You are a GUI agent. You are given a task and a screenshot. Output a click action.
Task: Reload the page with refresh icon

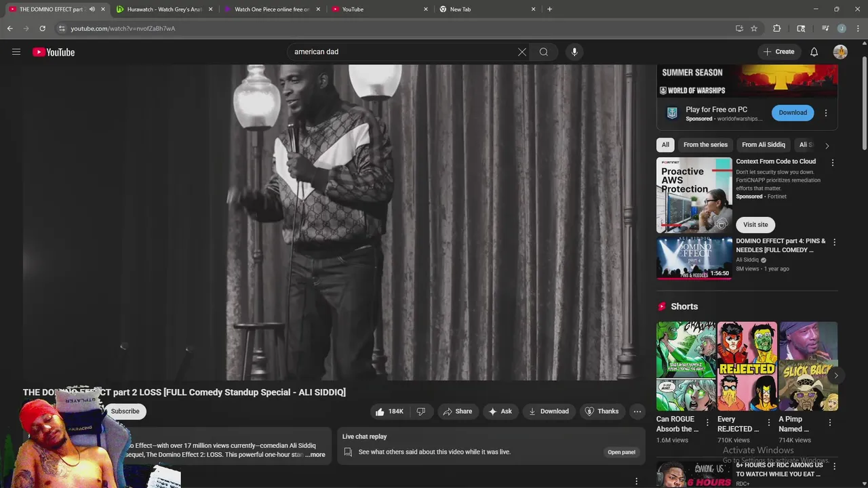42,28
